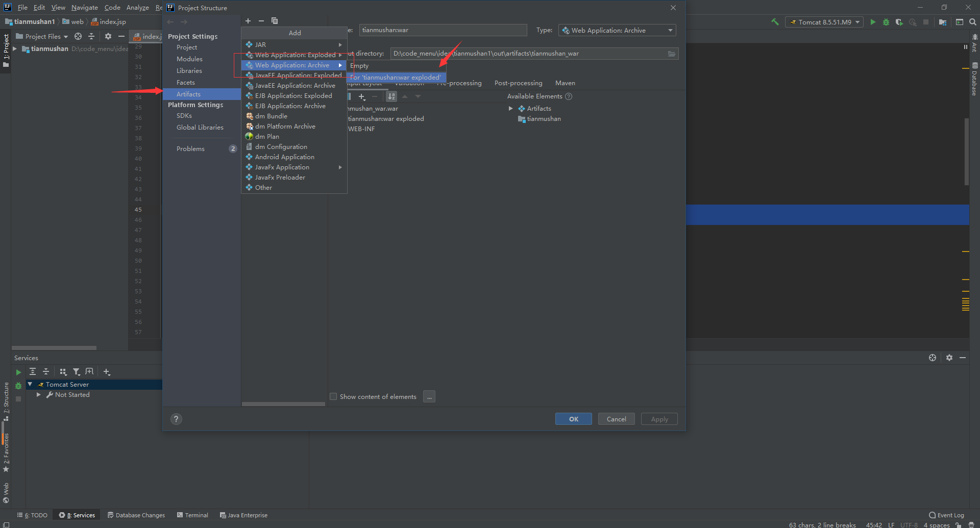Open Event Log in status bar
The image size is (980, 528).
coord(946,515)
